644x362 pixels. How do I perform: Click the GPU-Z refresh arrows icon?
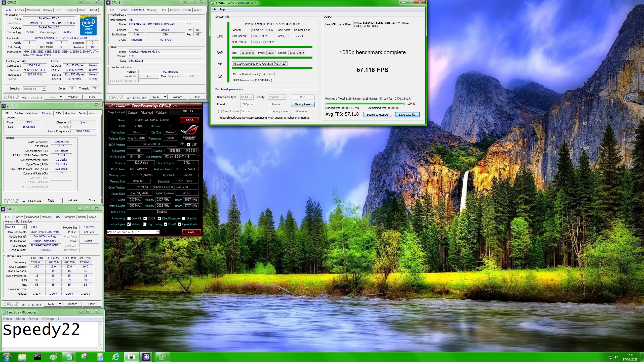point(191,111)
